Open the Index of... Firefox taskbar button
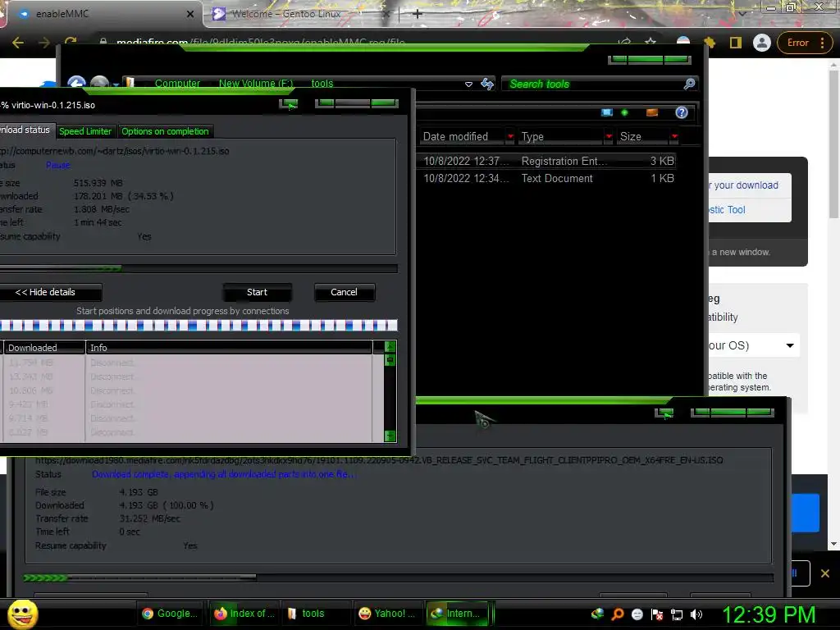This screenshot has width=840, height=630. tap(244, 614)
